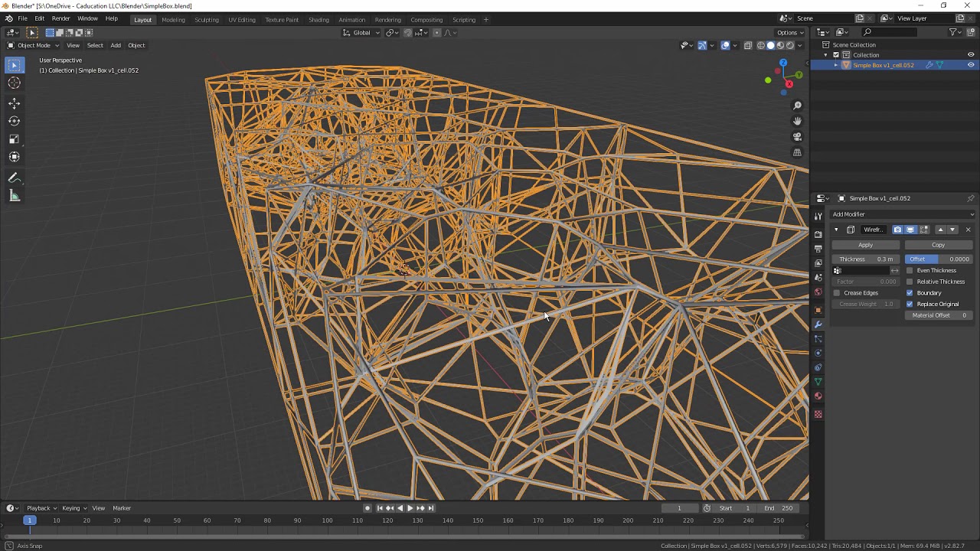Select the Annotate pencil tool
980x551 pixels.
click(x=14, y=178)
